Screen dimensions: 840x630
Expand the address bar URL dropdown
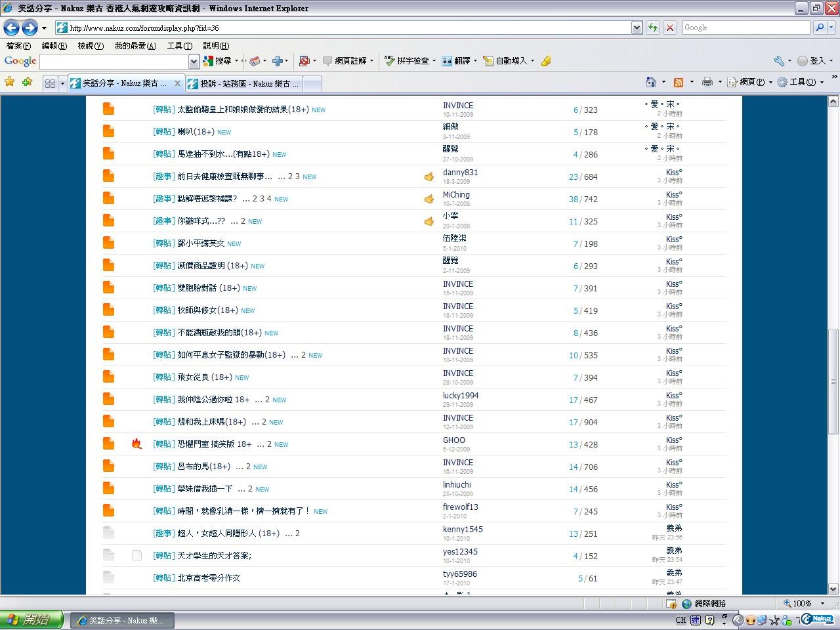637,28
